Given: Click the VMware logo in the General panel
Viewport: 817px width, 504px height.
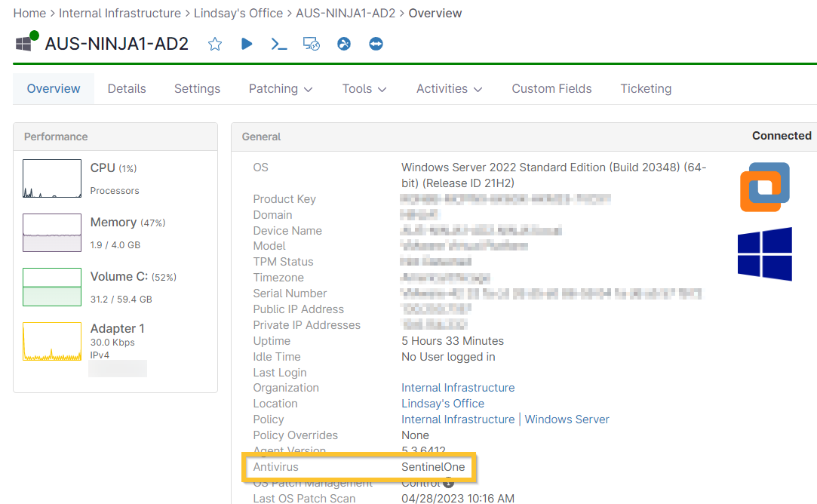Looking at the screenshot, I should [x=764, y=187].
